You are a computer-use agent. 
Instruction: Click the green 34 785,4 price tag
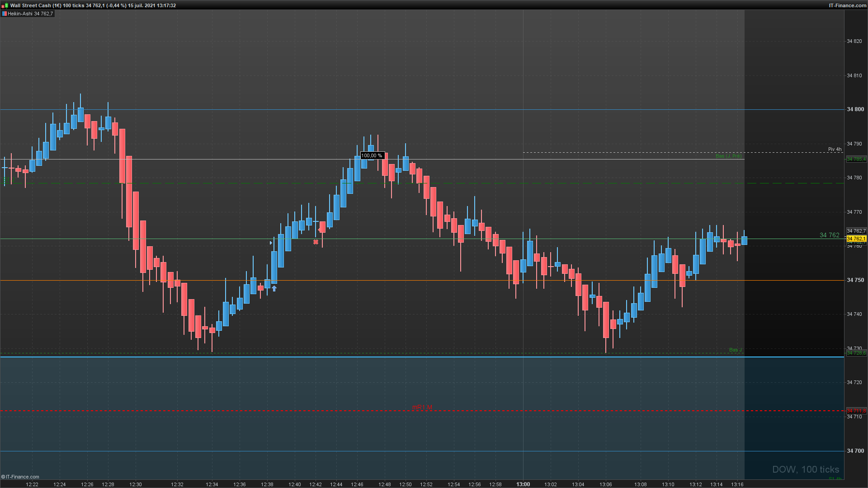pyautogui.click(x=856, y=159)
